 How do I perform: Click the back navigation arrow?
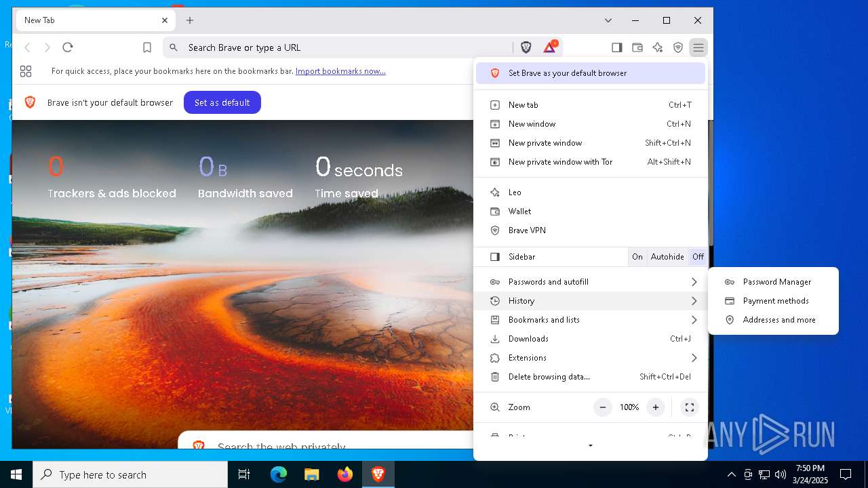point(27,47)
